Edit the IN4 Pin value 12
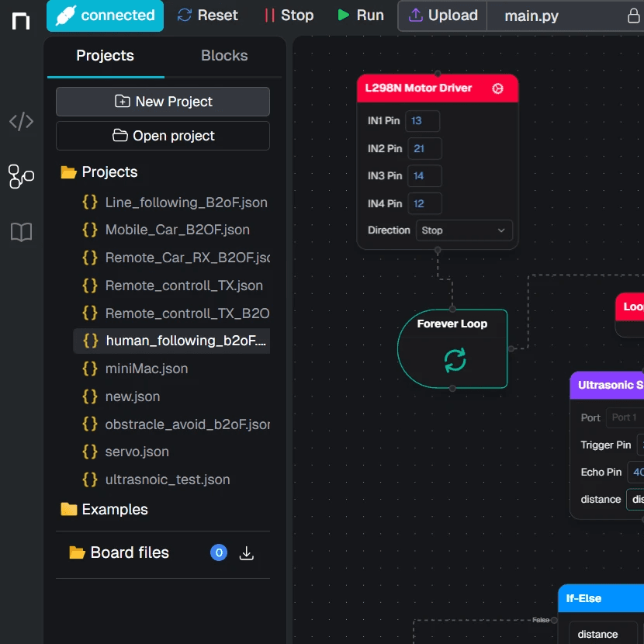644x644 pixels. 424,203
